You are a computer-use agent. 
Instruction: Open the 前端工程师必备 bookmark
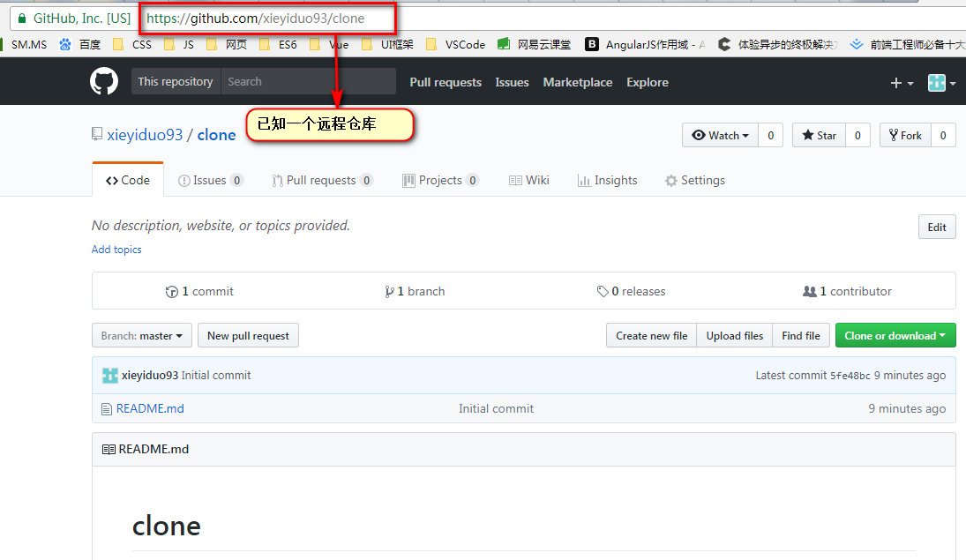(x=908, y=44)
